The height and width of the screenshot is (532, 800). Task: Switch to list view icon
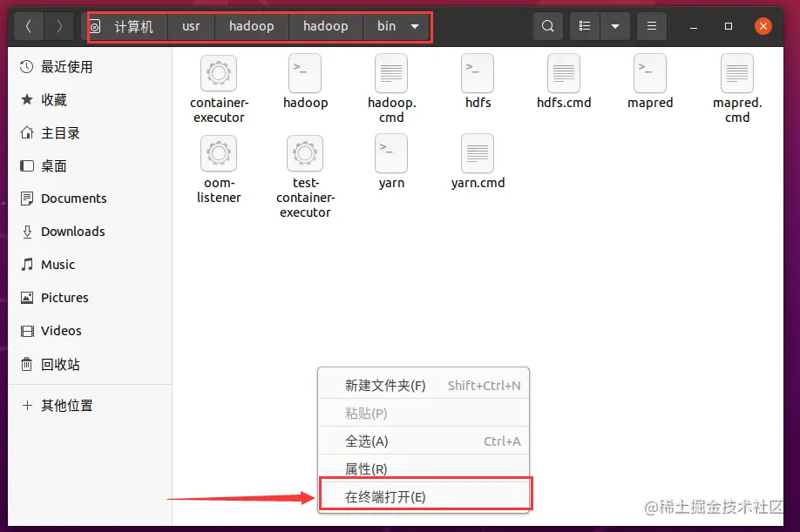585,26
